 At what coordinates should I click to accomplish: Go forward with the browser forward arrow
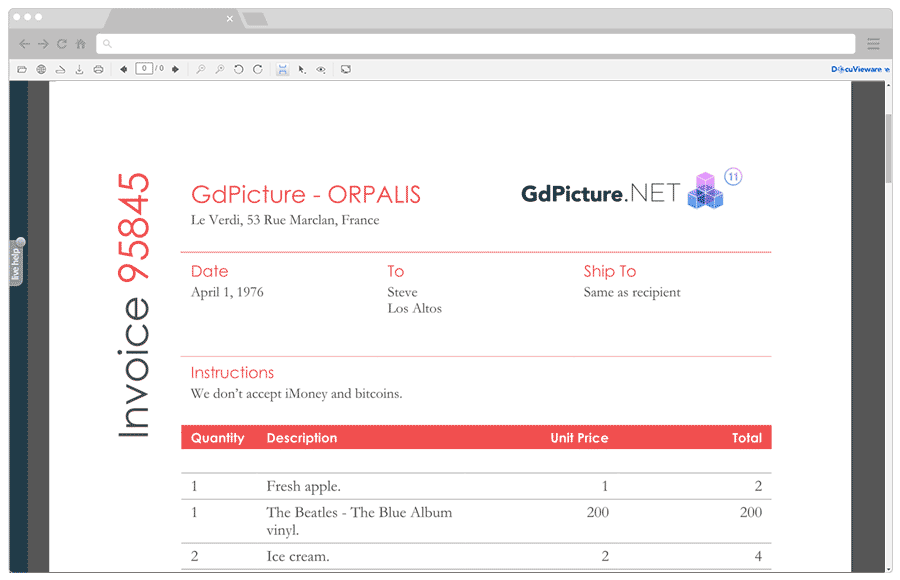coord(43,44)
